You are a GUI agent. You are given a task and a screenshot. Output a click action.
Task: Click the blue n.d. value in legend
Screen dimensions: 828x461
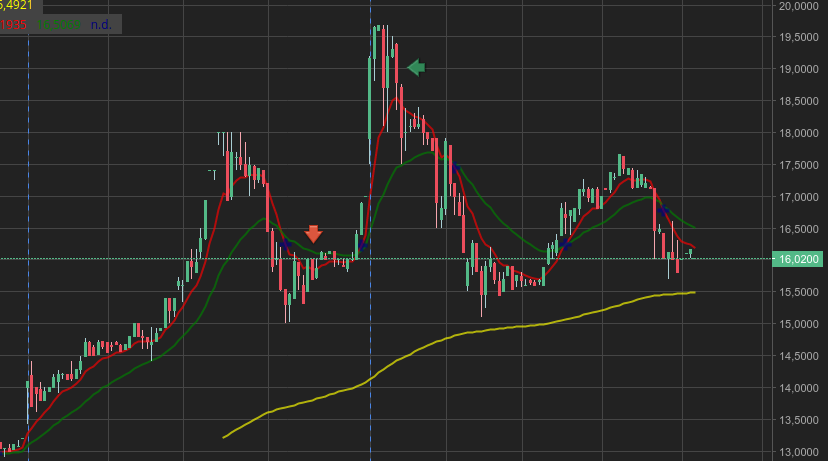click(101, 23)
